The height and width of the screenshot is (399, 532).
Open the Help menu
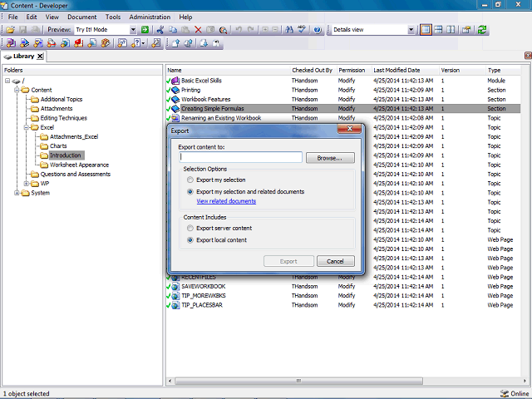[185, 17]
